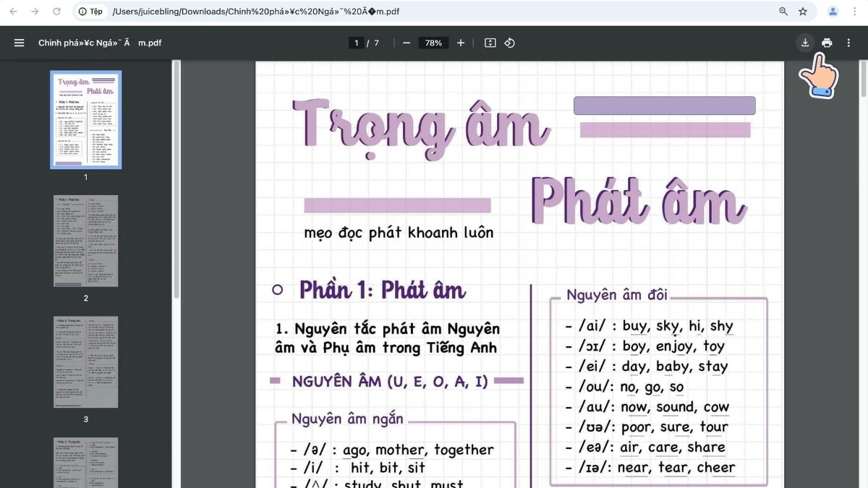This screenshot has width=868, height=488.
Task: Bookmark this page with the star icon
Action: 803,12
